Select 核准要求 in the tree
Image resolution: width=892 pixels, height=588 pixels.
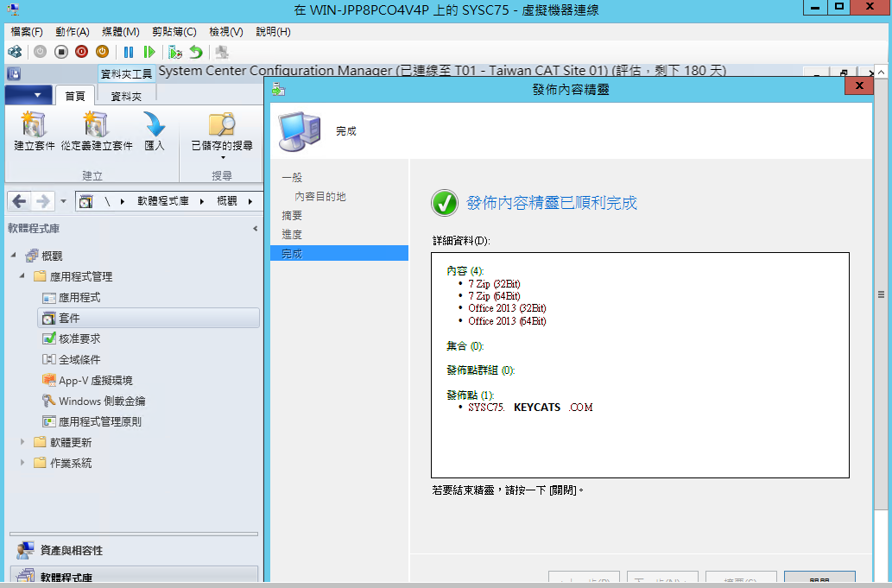tap(79, 339)
